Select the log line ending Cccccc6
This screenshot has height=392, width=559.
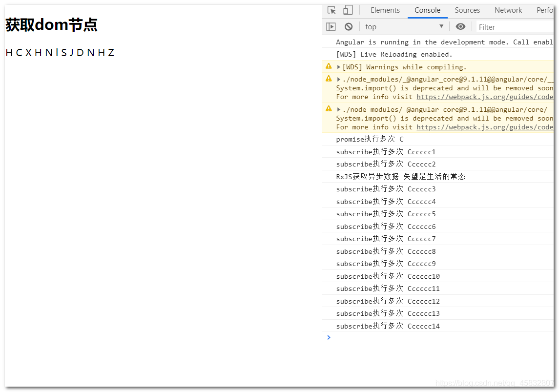438,227
